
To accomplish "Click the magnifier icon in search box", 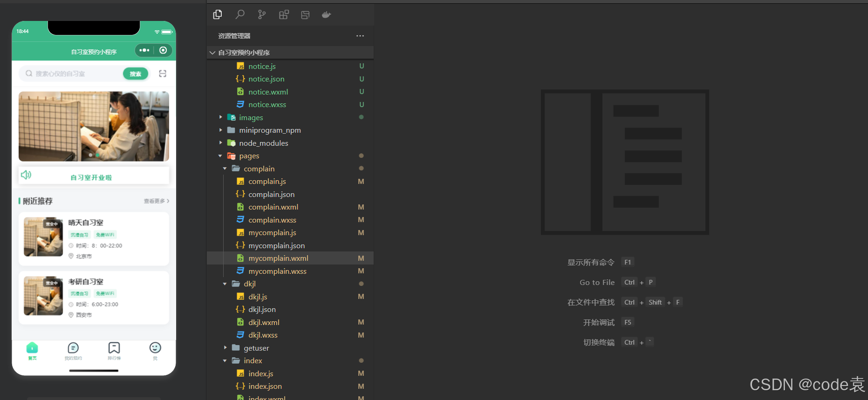I will click(29, 74).
